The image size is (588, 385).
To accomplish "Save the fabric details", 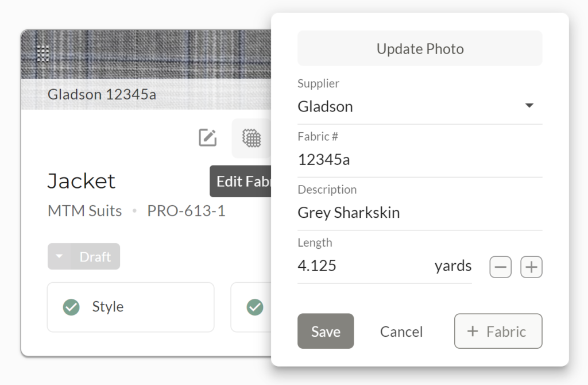I will click(x=326, y=332).
